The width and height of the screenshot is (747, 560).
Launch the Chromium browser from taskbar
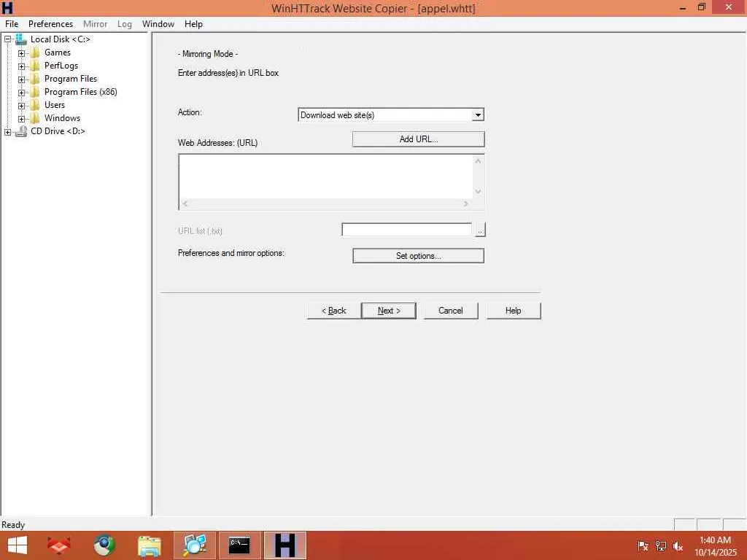click(104, 545)
